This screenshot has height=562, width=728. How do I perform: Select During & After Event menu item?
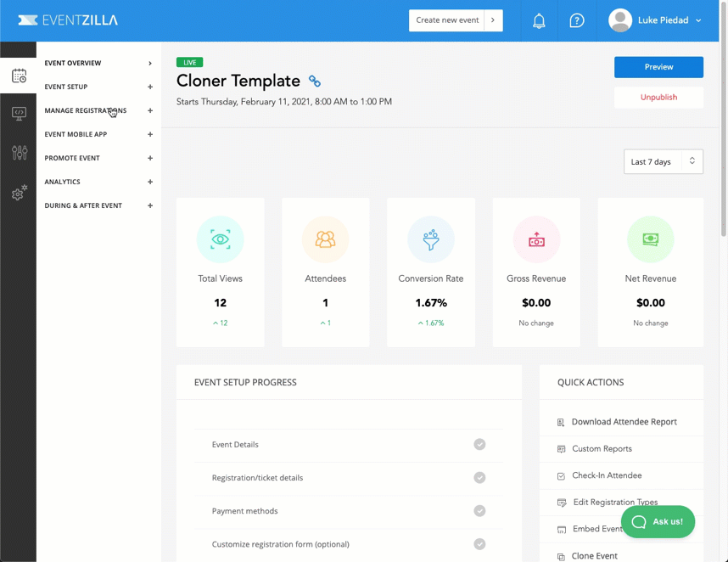coord(83,205)
